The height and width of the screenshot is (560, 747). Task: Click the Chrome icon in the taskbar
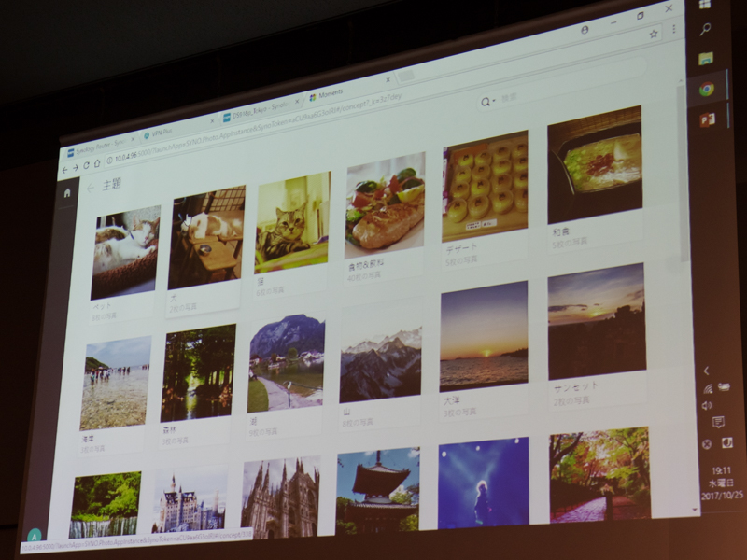[x=707, y=89]
